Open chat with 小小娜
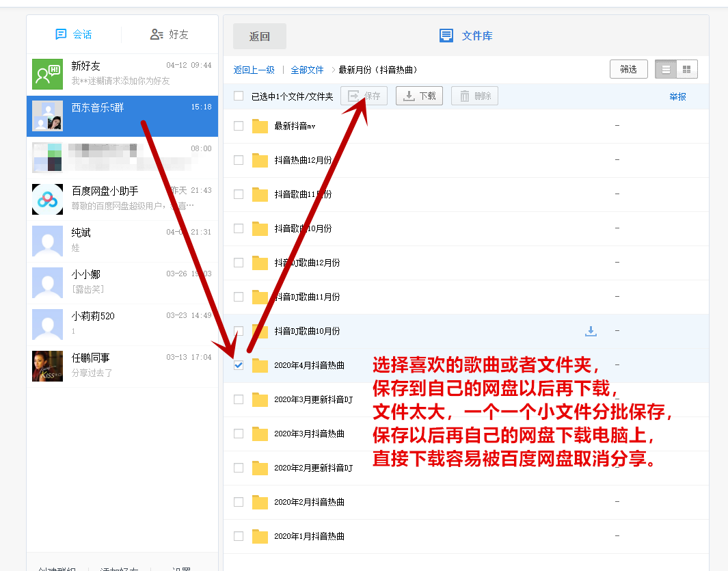728x571 pixels. pyautogui.click(x=122, y=282)
